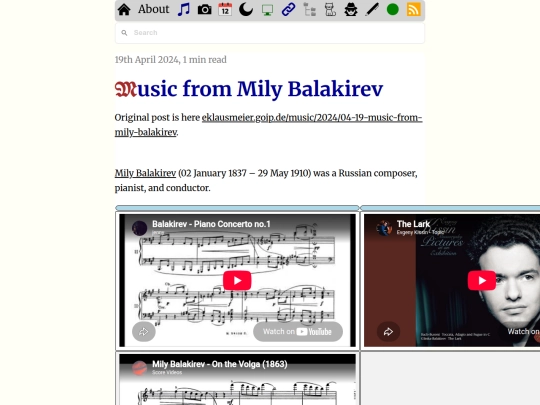
Task: Click the search magnifier icon
Action: coord(124,33)
